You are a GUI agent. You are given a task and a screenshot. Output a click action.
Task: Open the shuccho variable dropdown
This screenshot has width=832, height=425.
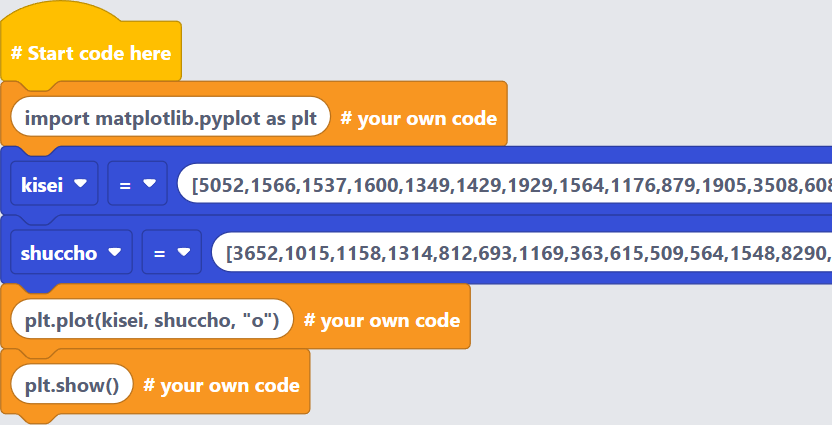pyautogui.click(x=71, y=252)
